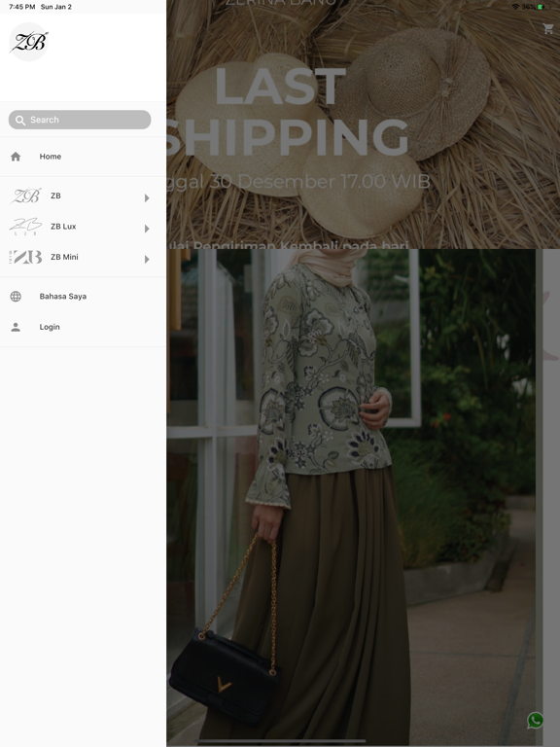Tap the ZB logo in the drawer header
Image resolution: width=560 pixels, height=747 pixels.
29,42
